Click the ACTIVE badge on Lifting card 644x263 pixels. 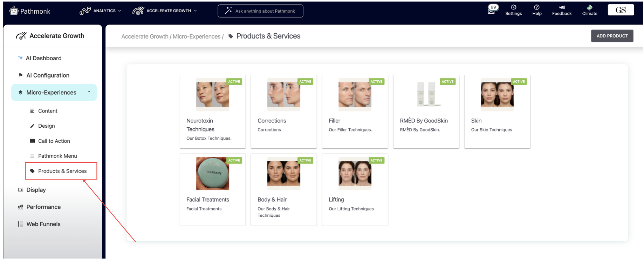[377, 160]
